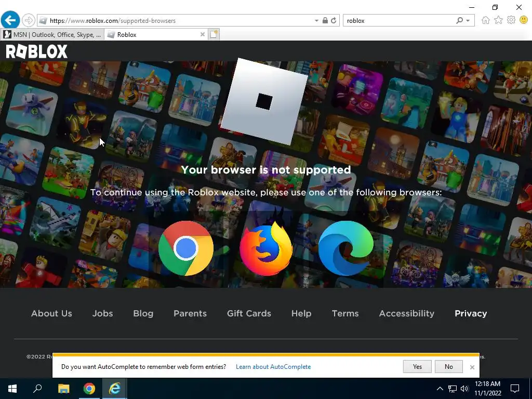The width and height of the screenshot is (532, 399).
Task: Click the tilted Roblox square emblem
Action: point(264,101)
